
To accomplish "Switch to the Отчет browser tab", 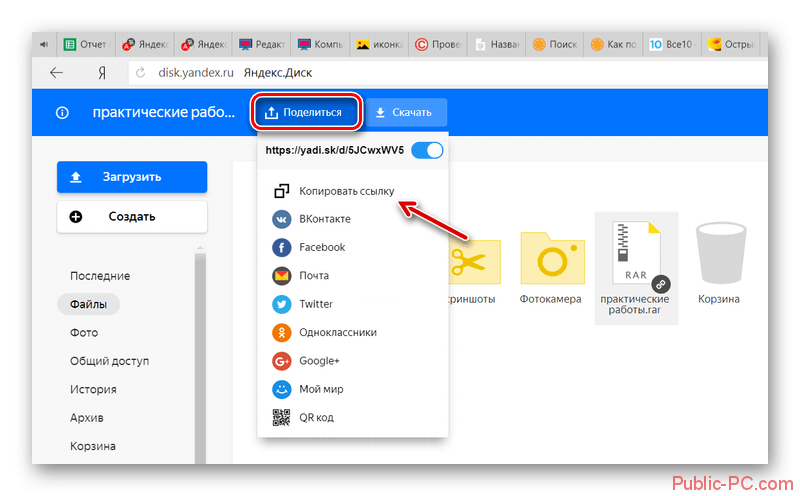I will pyautogui.click(x=86, y=45).
